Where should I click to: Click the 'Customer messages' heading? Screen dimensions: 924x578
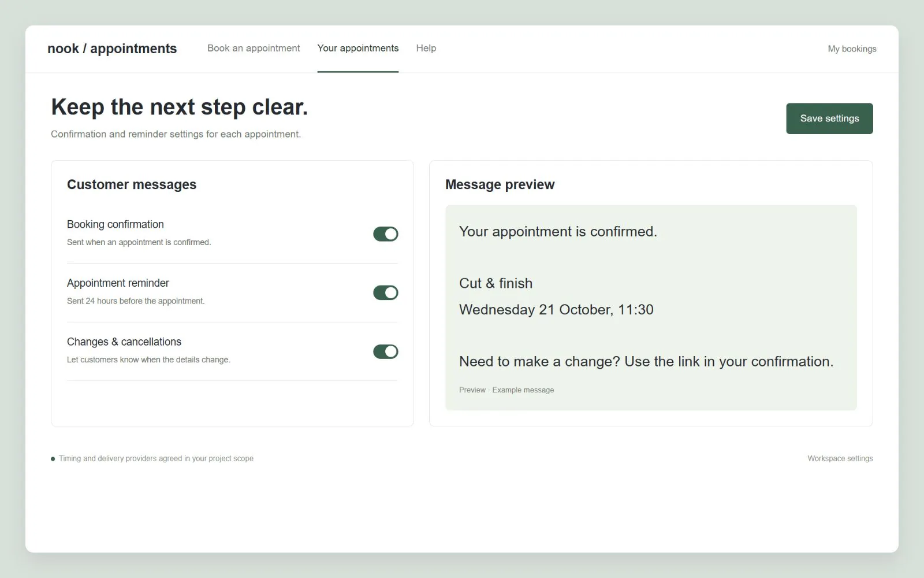132,184
